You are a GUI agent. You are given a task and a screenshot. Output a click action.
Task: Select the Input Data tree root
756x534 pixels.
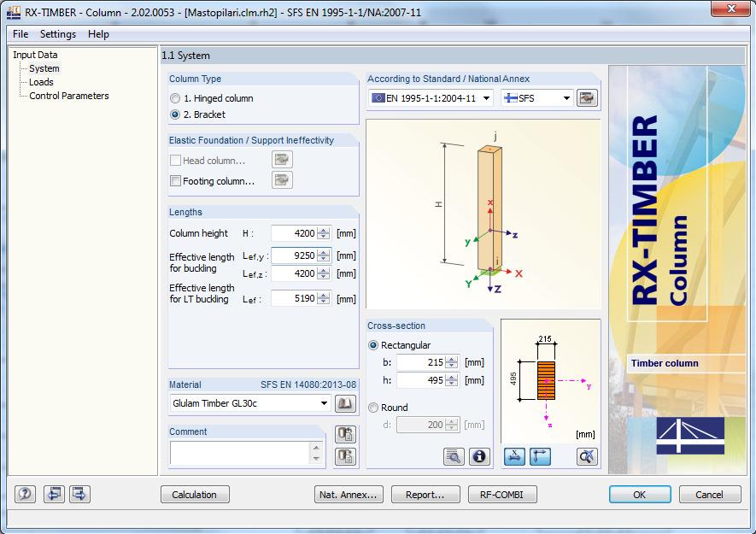pyautogui.click(x=35, y=55)
